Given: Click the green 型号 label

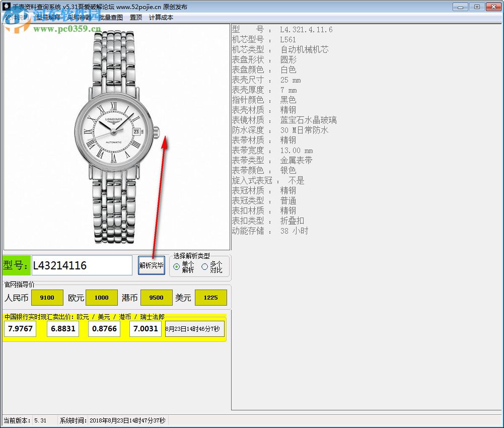Looking at the screenshot, I should pos(17,265).
